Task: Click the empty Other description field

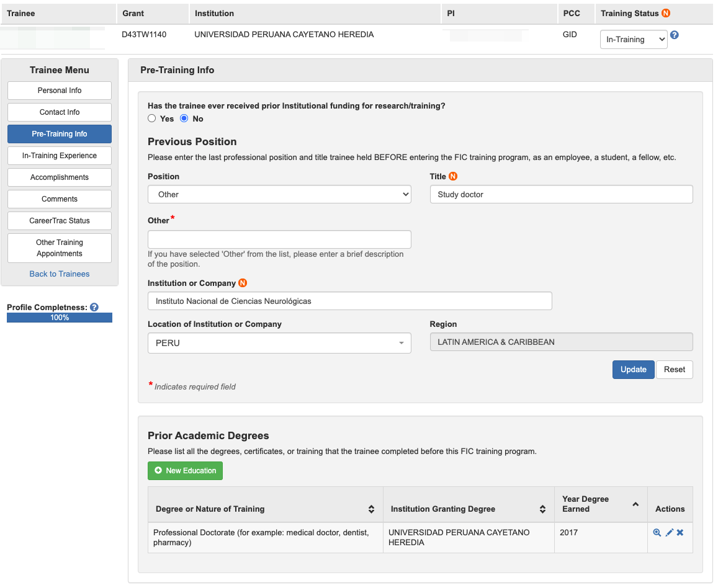Action: pos(279,240)
